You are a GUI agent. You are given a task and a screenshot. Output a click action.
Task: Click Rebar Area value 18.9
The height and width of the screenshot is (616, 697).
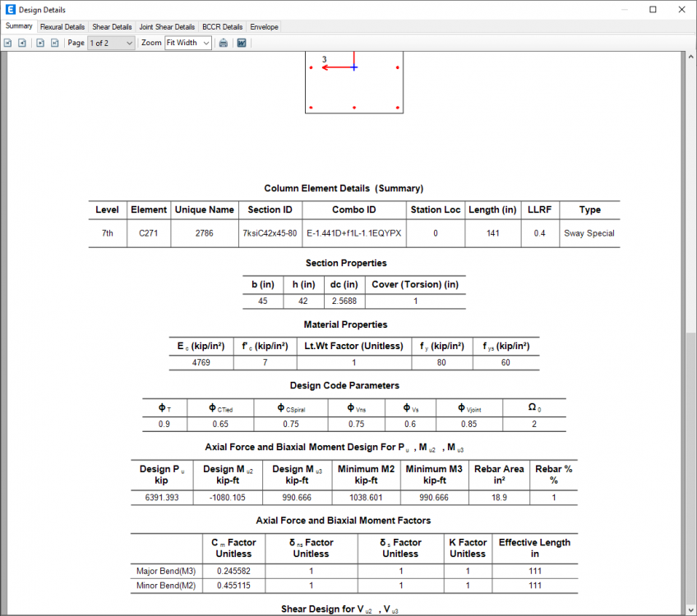[x=499, y=498]
